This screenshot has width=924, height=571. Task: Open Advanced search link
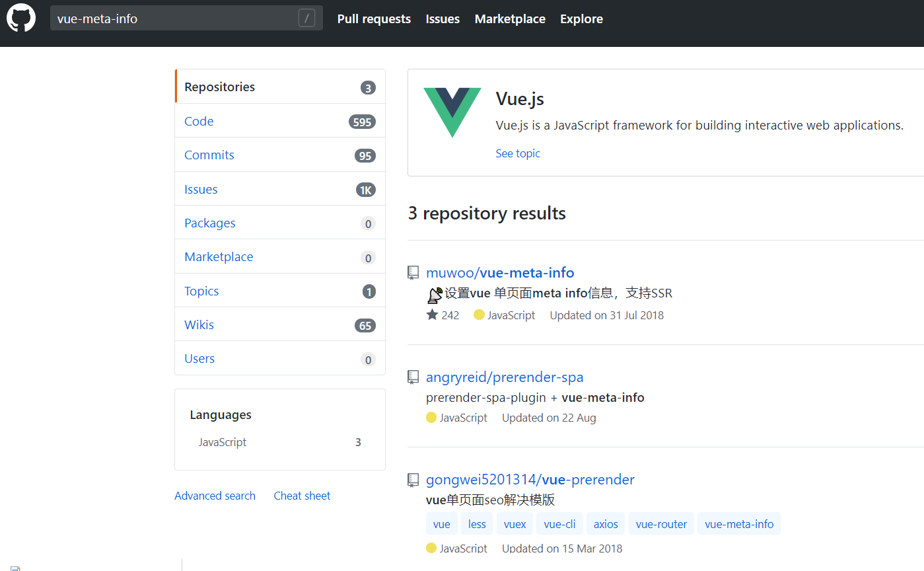[215, 496]
